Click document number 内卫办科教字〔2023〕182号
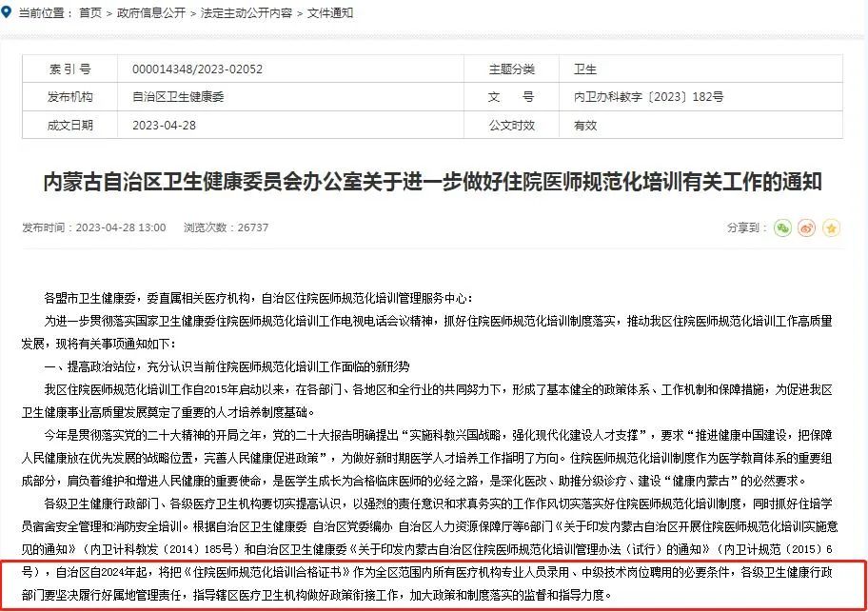Screen dimensions: 868x612 (x=648, y=97)
